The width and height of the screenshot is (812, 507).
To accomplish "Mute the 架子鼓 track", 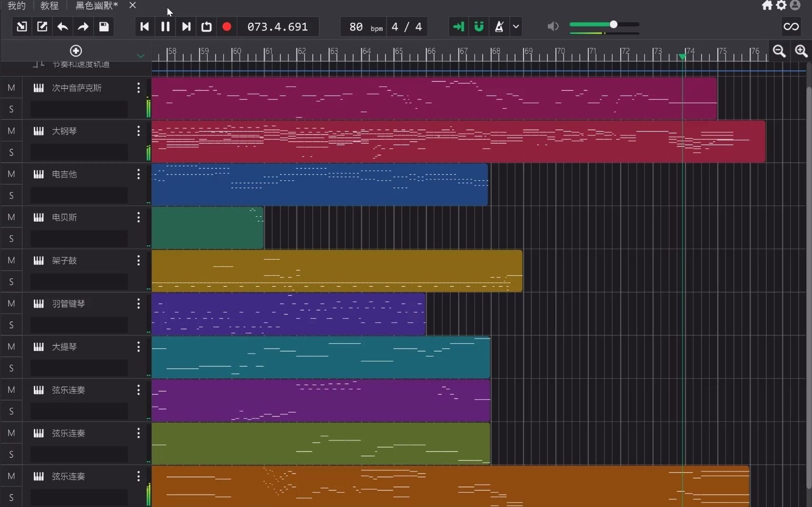I will pos(11,260).
